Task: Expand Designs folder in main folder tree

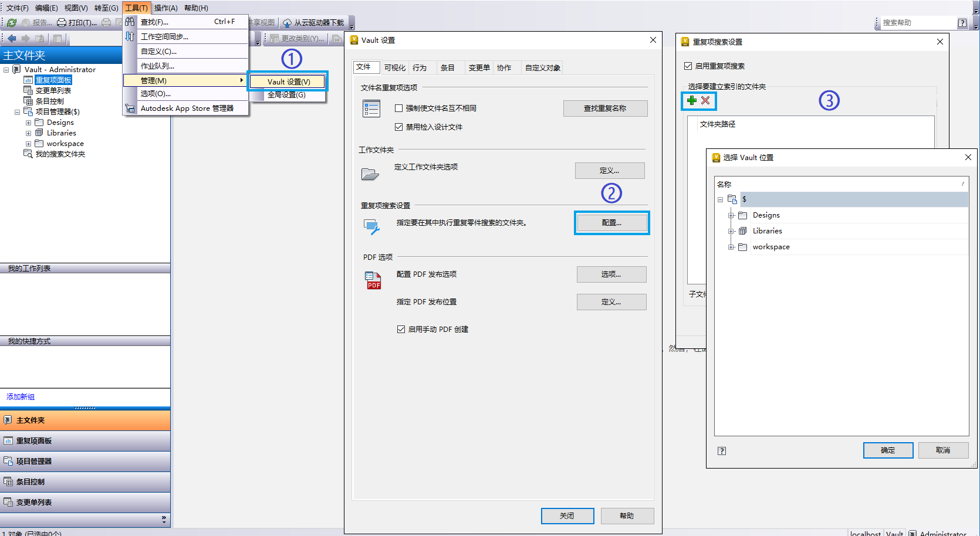Action: pyautogui.click(x=28, y=123)
